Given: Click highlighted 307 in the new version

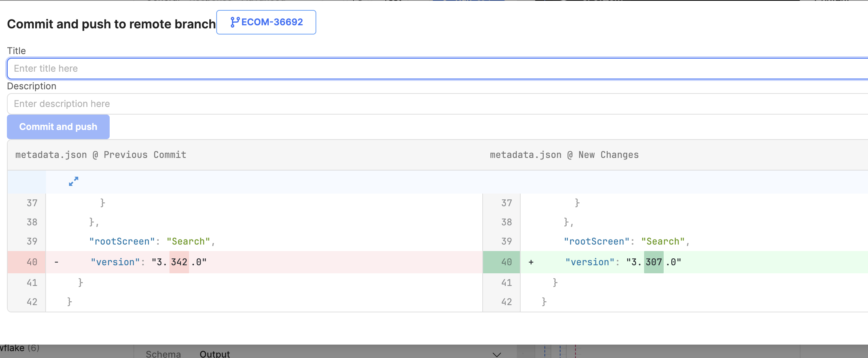Looking at the screenshot, I should tap(654, 262).
